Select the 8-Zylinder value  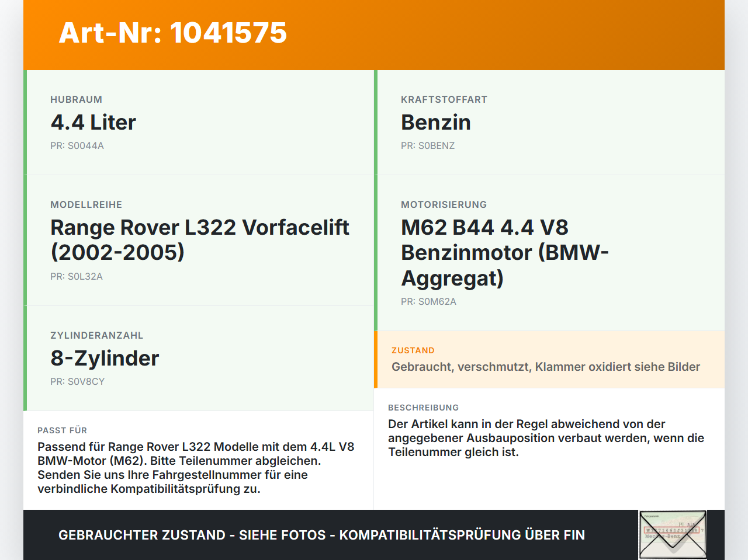(x=105, y=358)
